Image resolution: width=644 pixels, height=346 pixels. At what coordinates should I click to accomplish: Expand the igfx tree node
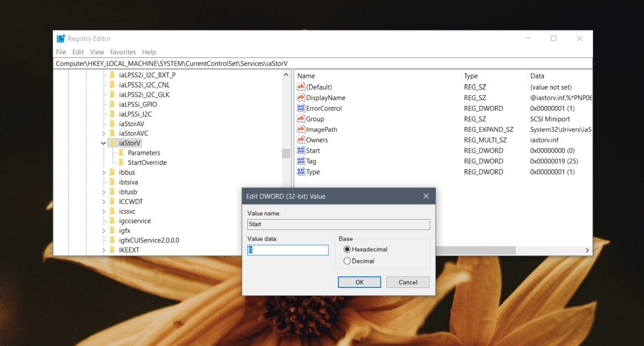tap(104, 230)
